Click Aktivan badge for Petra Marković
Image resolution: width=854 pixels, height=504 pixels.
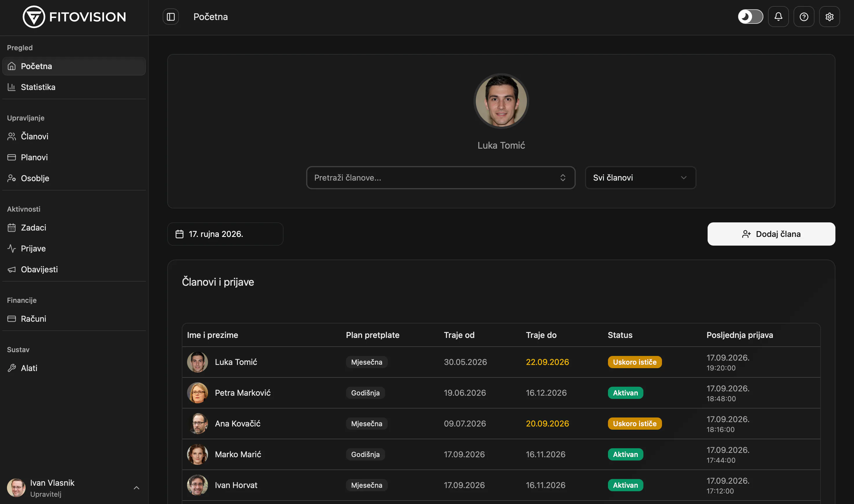click(625, 393)
